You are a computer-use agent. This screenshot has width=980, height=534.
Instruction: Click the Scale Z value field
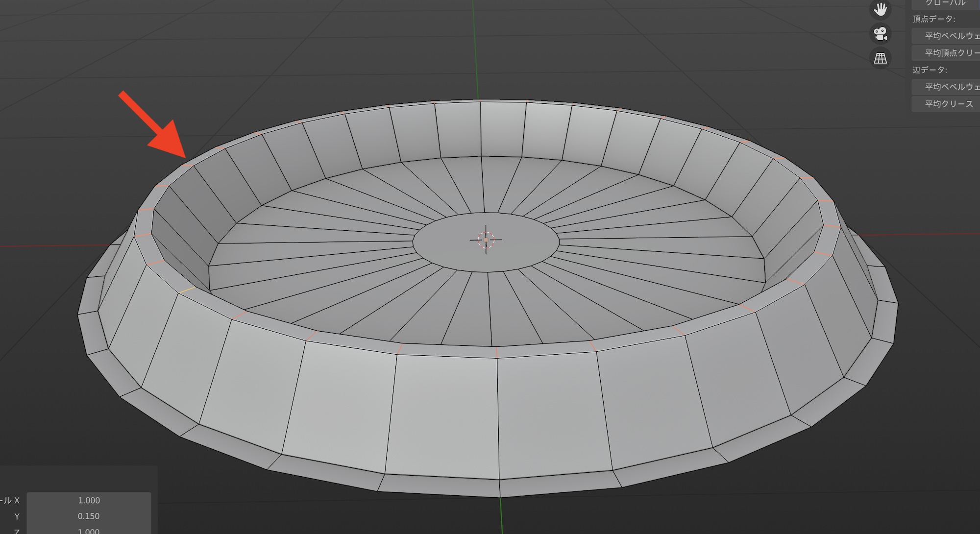(x=89, y=531)
